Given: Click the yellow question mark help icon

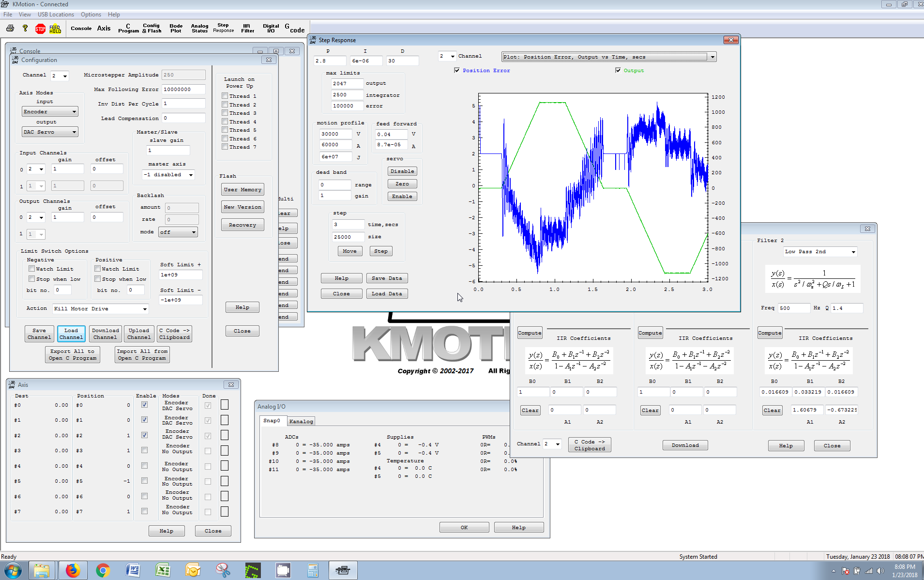Looking at the screenshot, I should (x=25, y=29).
